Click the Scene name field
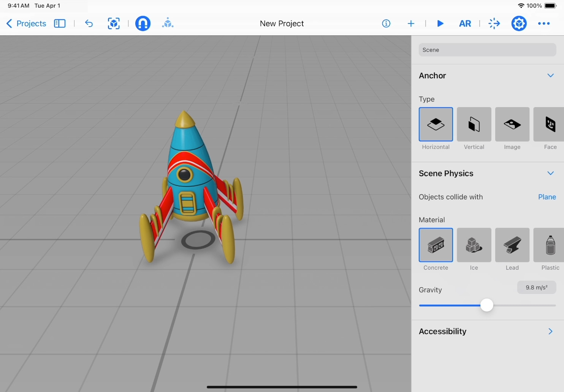564x392 pixels. pos(487,50)
